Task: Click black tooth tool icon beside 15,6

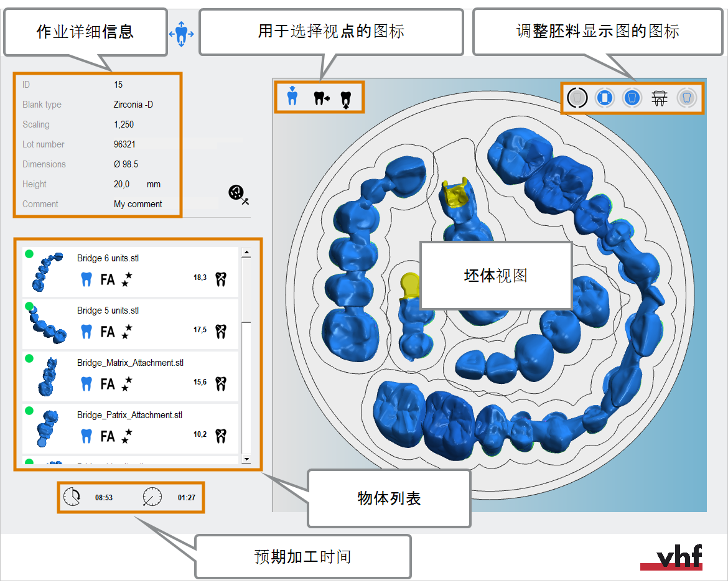Action: (x=221, y=384)
